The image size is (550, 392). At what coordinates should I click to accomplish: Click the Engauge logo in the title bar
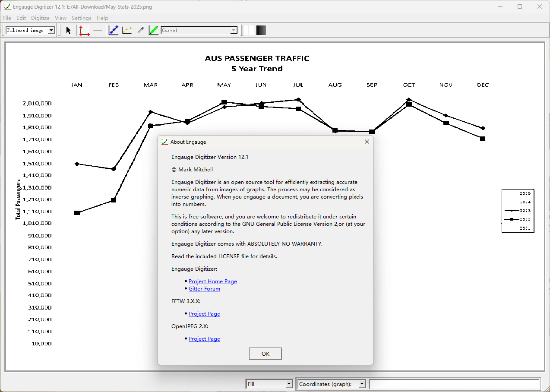[x=7, y=6]
